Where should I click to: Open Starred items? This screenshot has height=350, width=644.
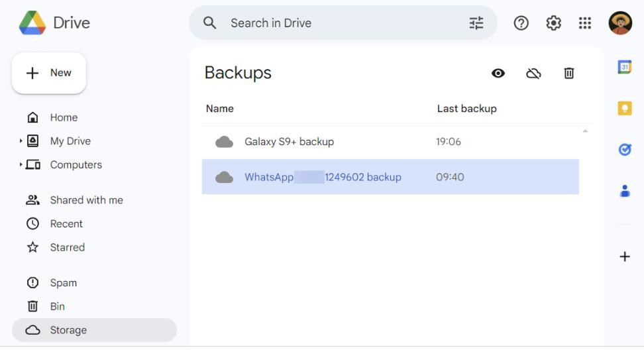pyautogui.click(x=68, y=247)
